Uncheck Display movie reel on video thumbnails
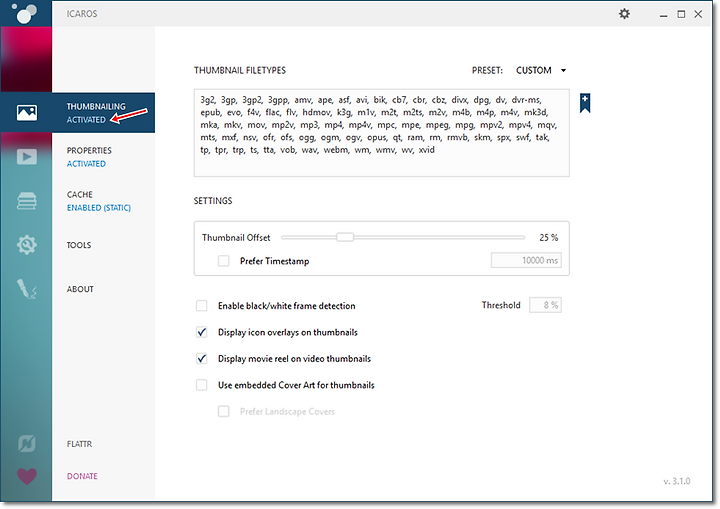 (x=202, y=358)
